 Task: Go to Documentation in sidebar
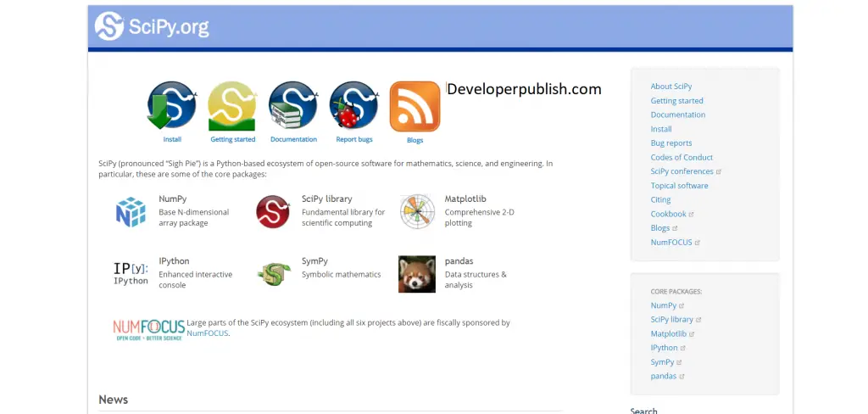click(x=677, y=115)
